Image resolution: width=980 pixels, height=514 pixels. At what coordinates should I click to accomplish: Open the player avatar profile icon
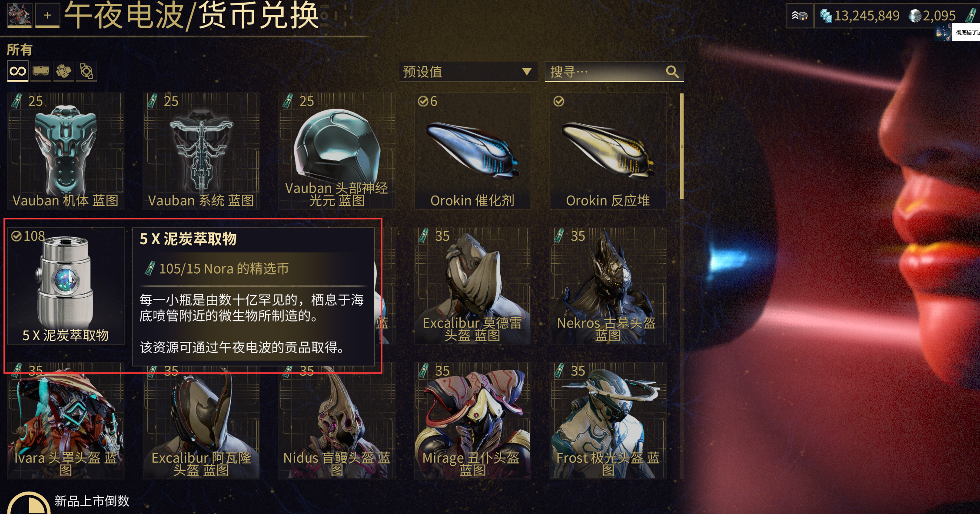(20, 15)
